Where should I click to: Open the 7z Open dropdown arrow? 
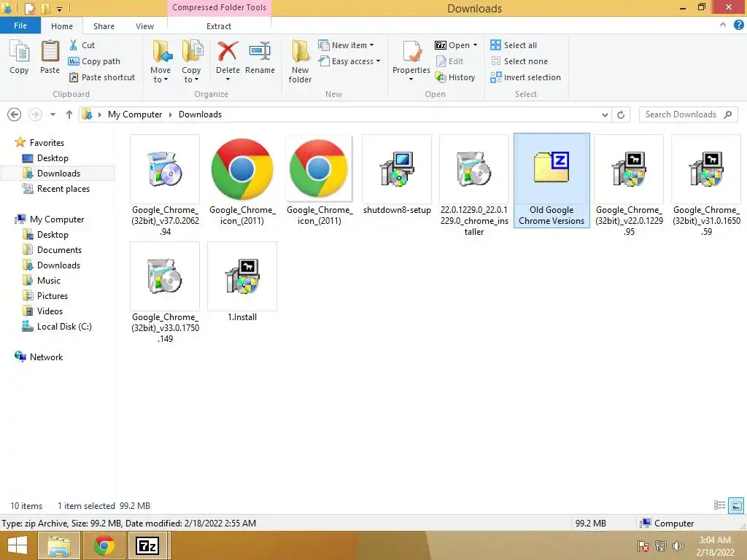tap(475, 45)
